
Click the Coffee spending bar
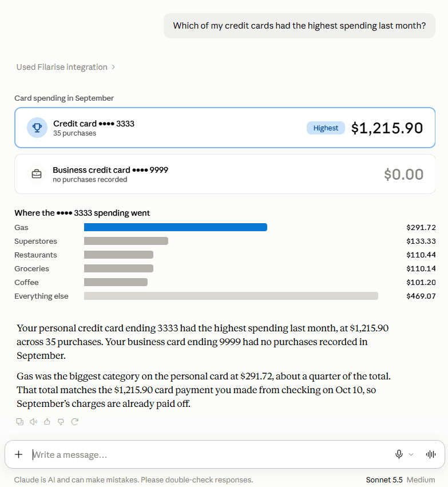pos(116,282)
